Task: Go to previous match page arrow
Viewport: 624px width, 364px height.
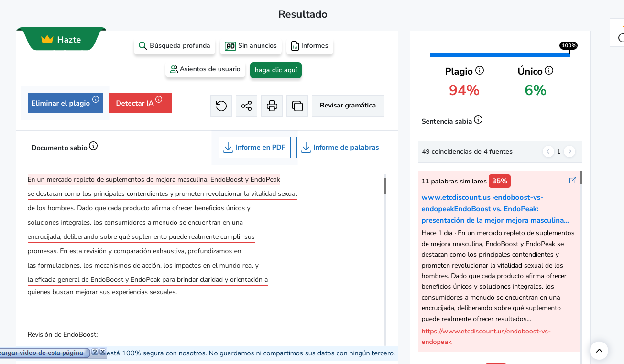Action: point(548,151)
